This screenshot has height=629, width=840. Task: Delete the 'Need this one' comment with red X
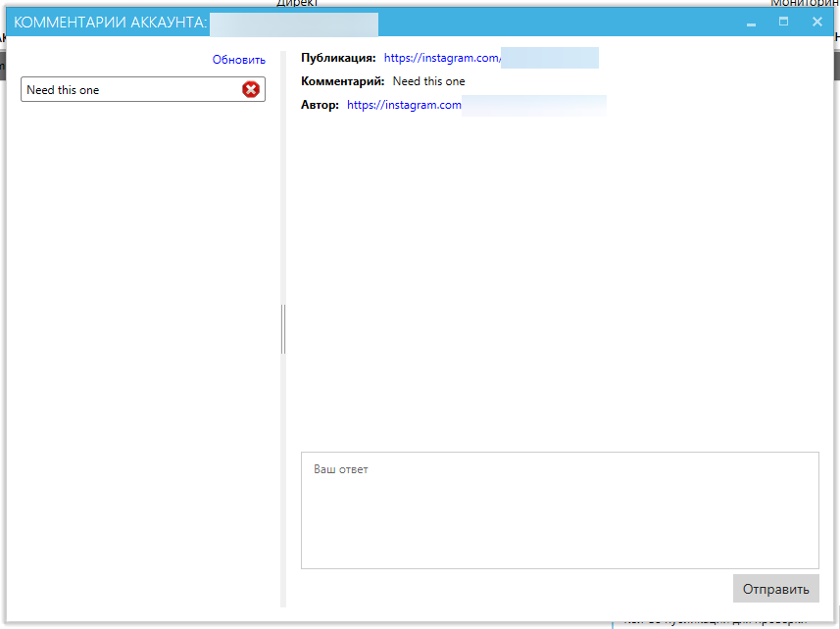(x=251, y=90)
